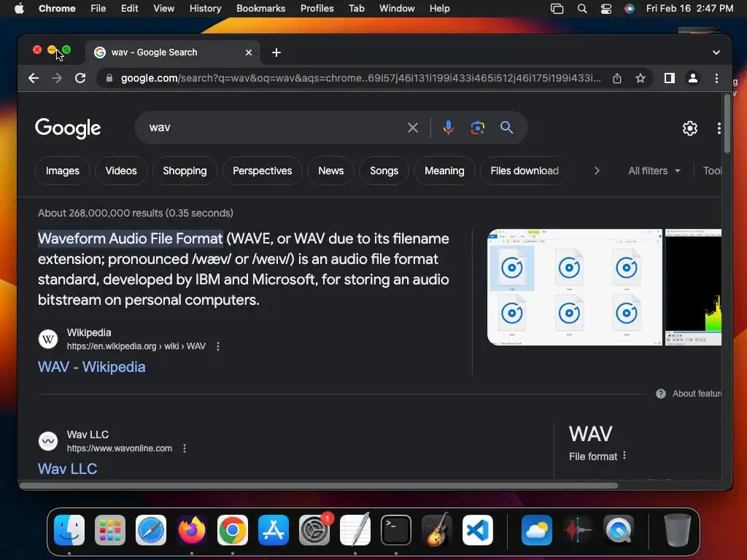Click the URL address bar
The height and width of the screenshot is (560, 747).
pyautogui.click(x=360, y=78)
